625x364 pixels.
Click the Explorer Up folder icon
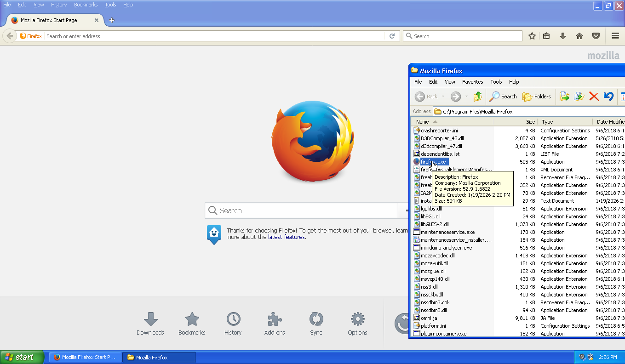(478, 97)
